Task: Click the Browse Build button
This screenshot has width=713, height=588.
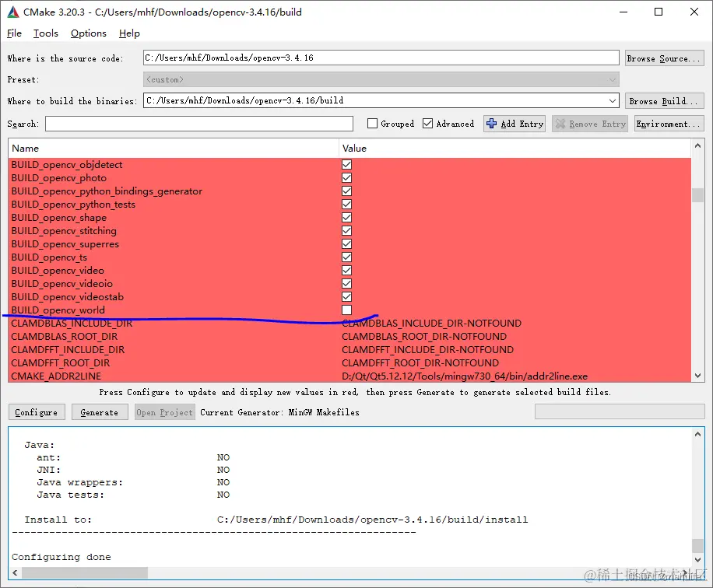Action: coord(664,101)
